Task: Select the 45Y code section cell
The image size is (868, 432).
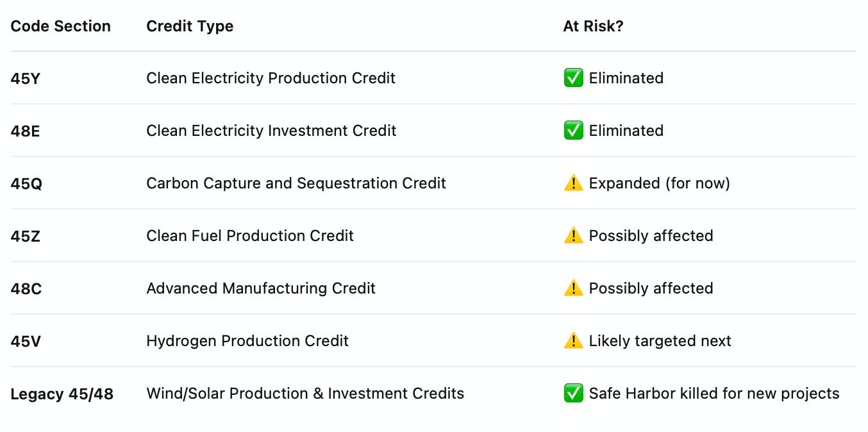Action: 26,79
